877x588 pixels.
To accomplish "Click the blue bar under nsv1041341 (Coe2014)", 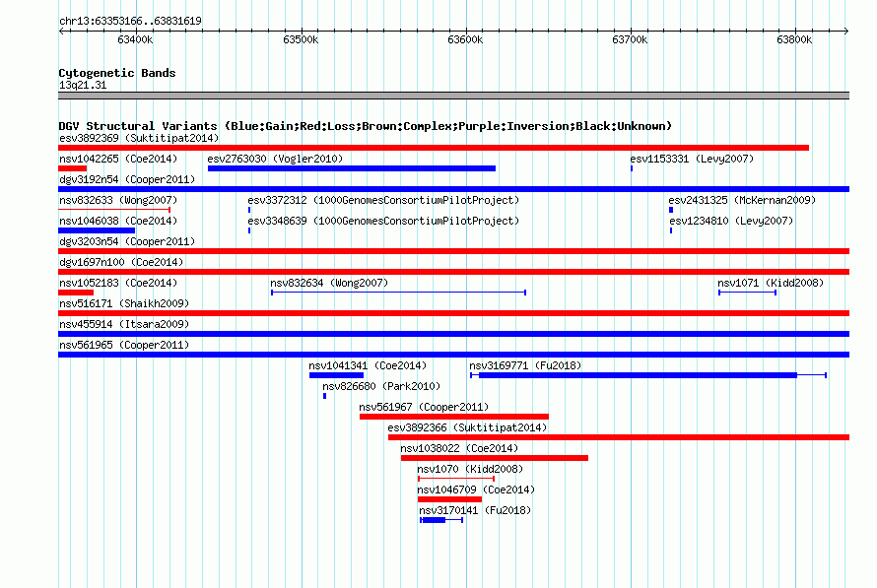I will click(x=337, y=375).
